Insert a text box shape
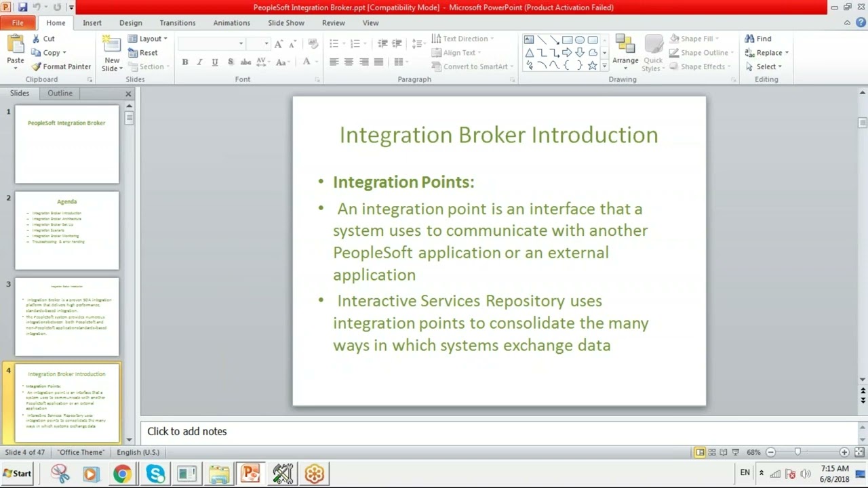 click(529, 40)
